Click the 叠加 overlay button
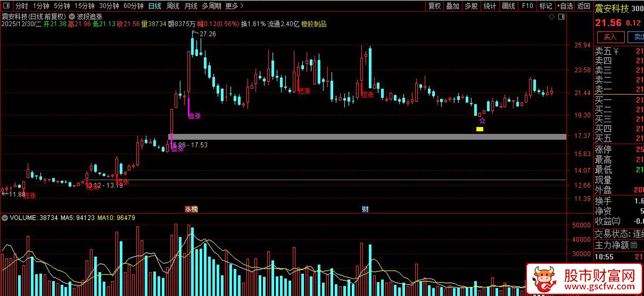644x296 pixels. point(453,6)
